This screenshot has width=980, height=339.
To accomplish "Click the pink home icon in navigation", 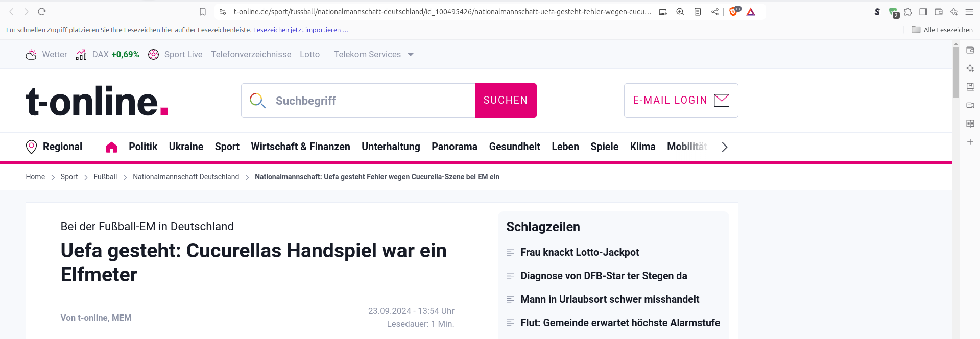I will 111,147.
